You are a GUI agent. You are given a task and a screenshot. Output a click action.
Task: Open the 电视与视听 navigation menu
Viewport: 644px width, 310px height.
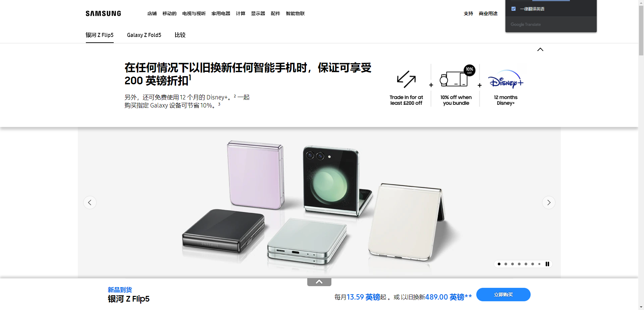pos(194,13)
